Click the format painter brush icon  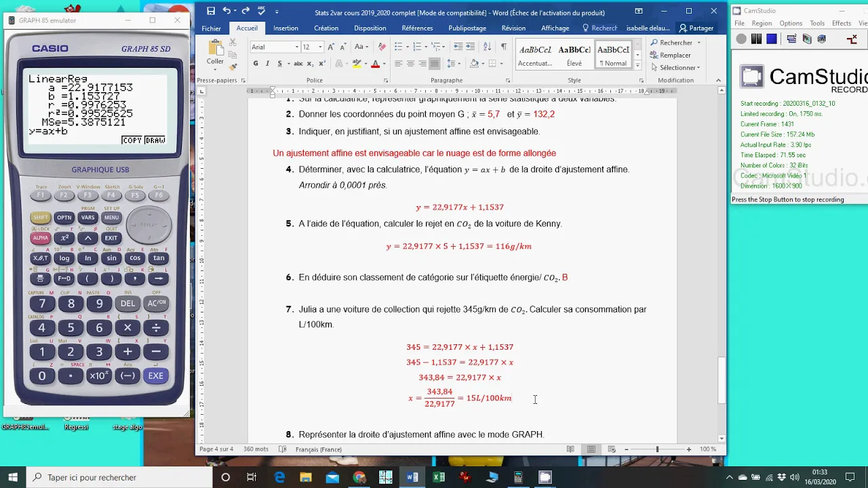(x=234, y=66)
